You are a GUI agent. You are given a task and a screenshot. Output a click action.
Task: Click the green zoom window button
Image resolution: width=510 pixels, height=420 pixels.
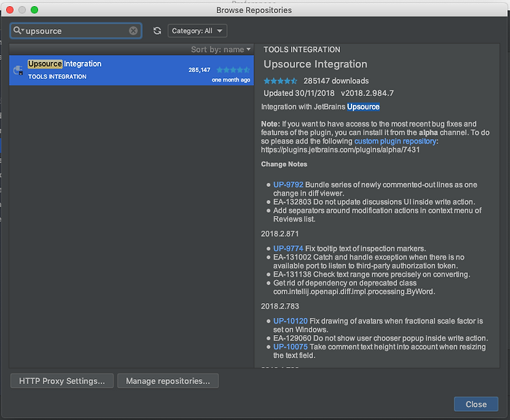pos(34,10)
